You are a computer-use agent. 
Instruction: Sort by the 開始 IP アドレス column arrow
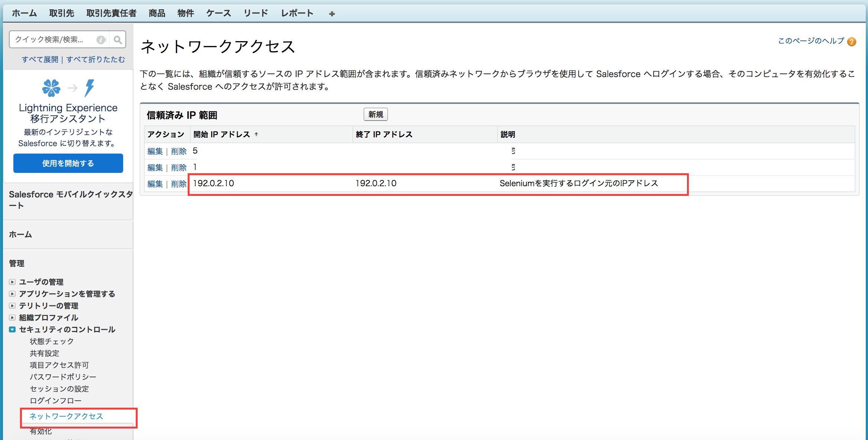256,134
